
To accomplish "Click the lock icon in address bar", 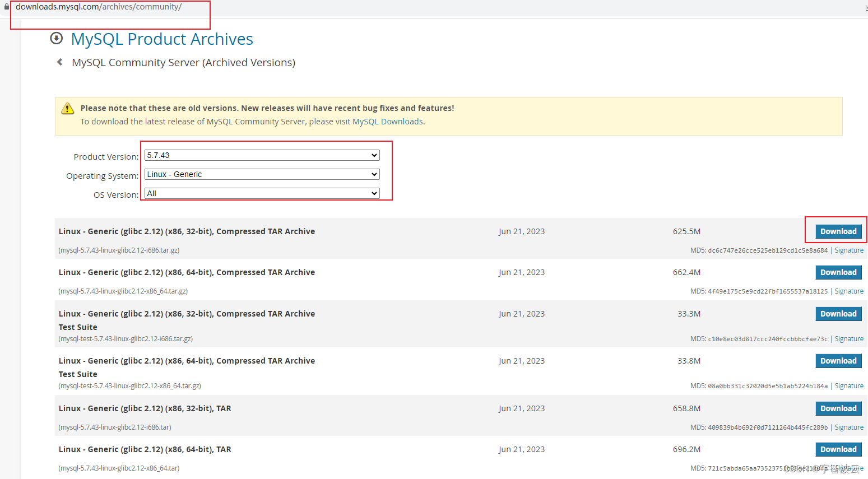I will (x=6, y=7).
